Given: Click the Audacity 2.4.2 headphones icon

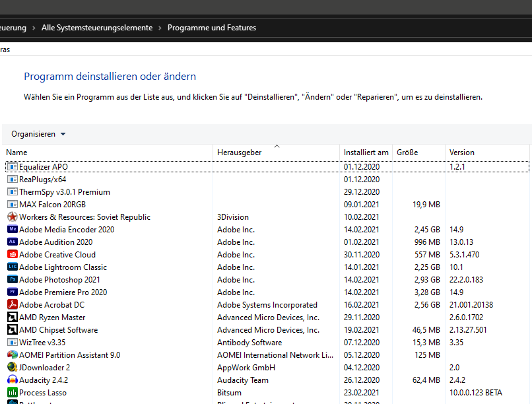Looking at the screenshot, I should pos(13,380).
